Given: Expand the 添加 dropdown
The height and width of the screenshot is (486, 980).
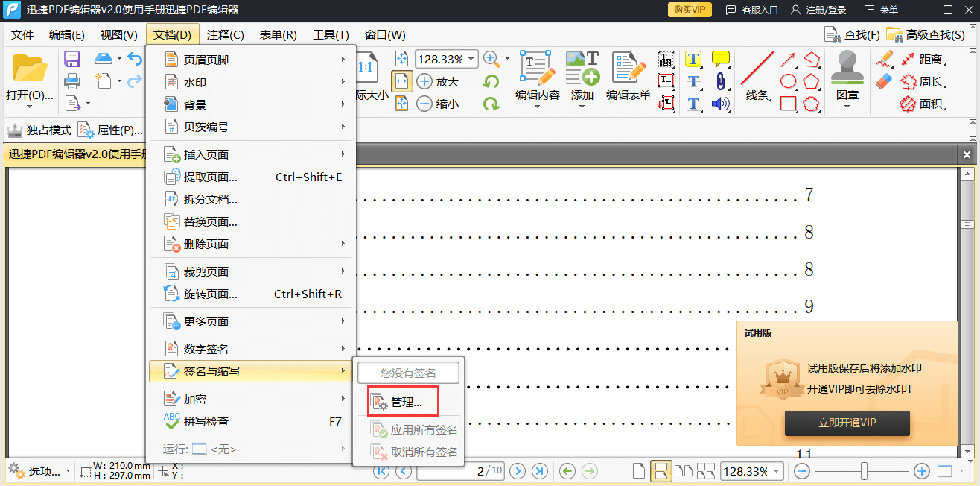Looking at the screenshot, I should [582, 107].
